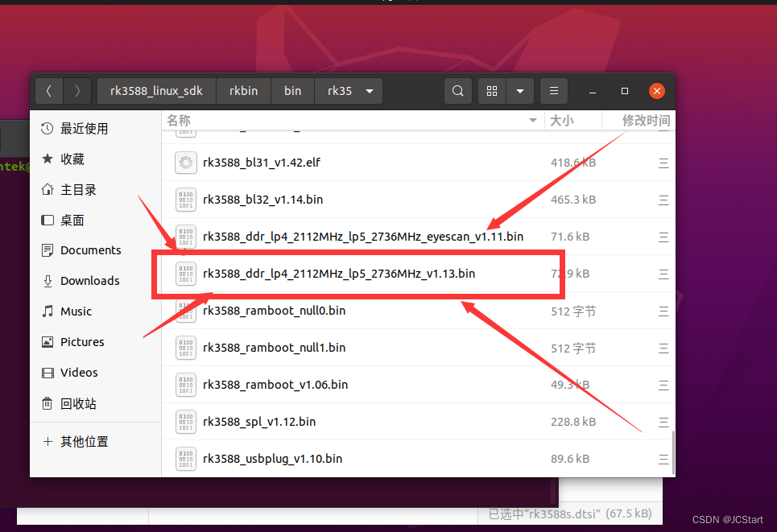777x532 pixels.
Task: Open the hamburger main menu
Action: coord(554,91)
